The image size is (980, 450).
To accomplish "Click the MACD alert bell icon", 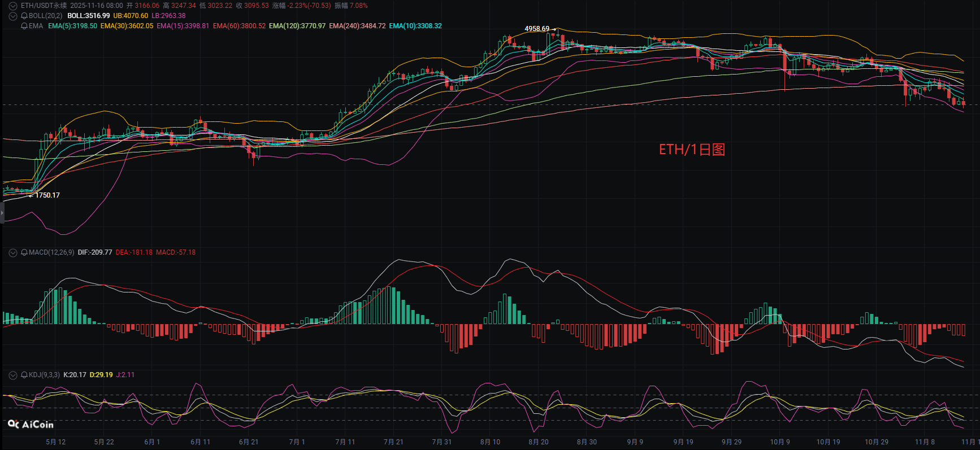I will (24, 252).
